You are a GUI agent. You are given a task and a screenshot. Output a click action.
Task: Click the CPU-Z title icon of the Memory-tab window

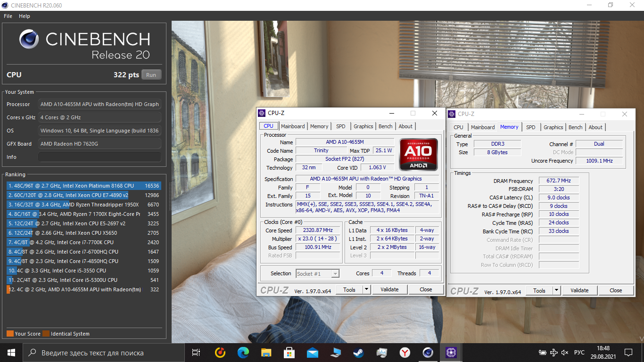pos(452,114)
